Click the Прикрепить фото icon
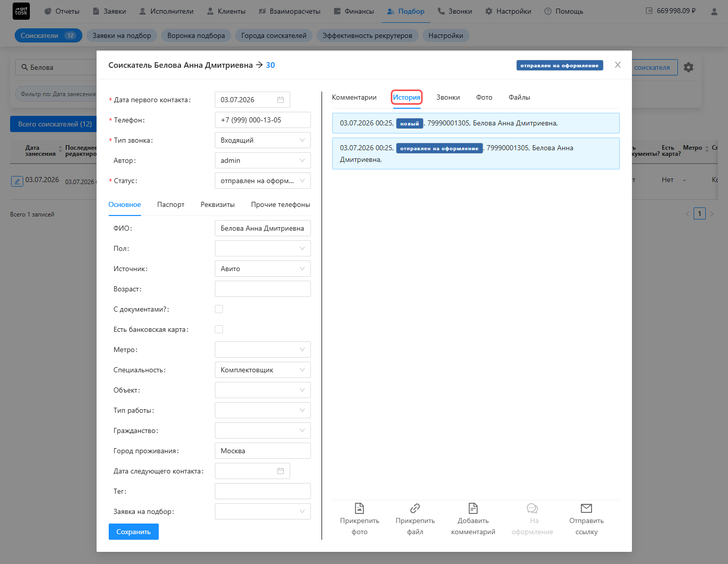 point(359,508)
